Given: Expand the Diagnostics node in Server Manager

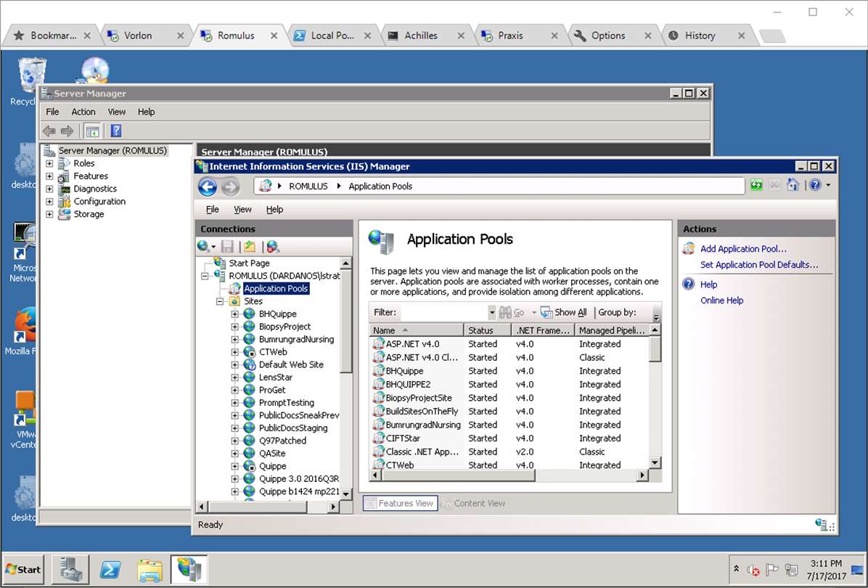Looking at the screenshot, I should [x=49, y=189].
